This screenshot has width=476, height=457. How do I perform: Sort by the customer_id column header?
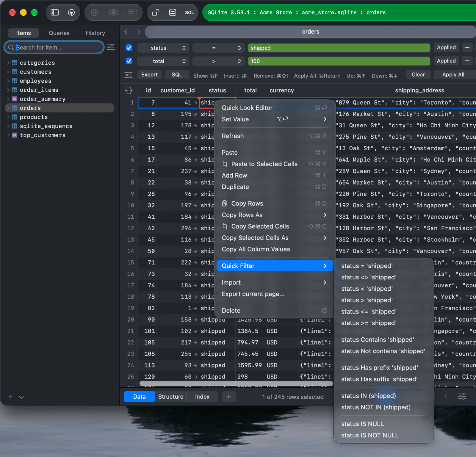[x=178, y=90]
